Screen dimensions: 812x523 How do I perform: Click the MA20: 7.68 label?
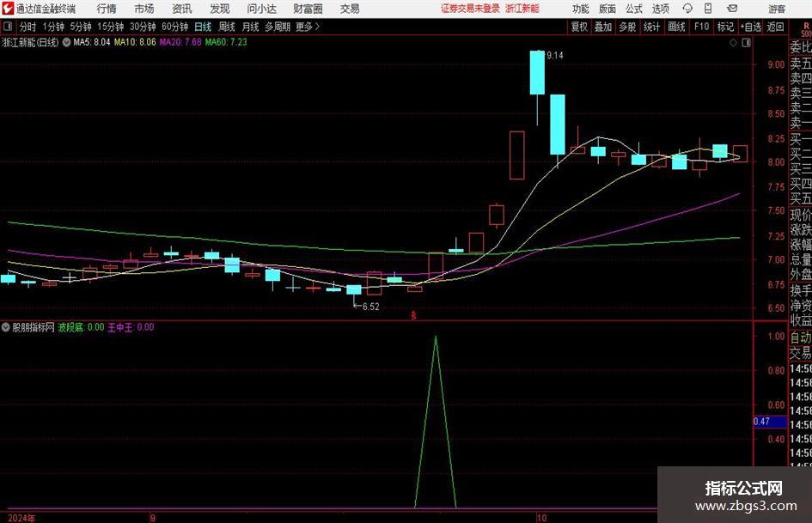(180, 42)
